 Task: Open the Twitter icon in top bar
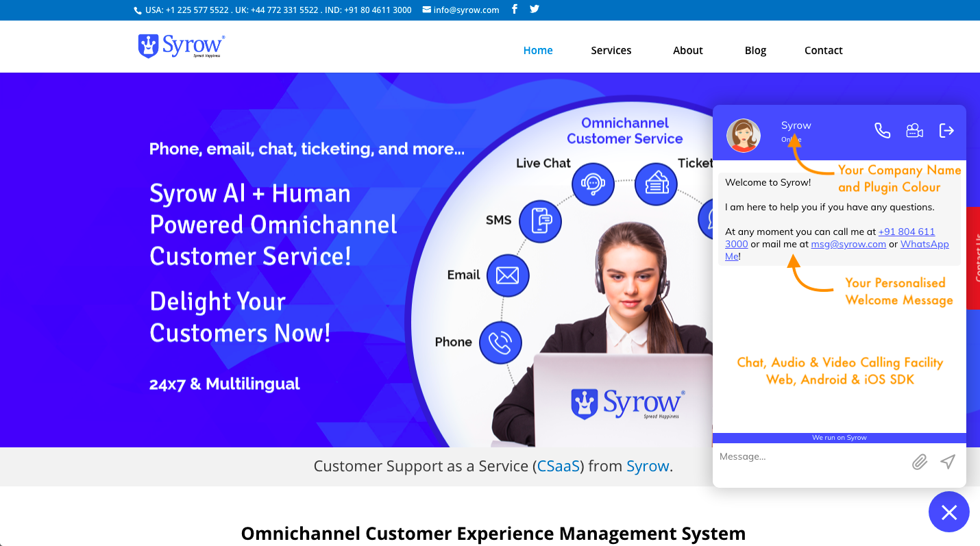(535, 9)
